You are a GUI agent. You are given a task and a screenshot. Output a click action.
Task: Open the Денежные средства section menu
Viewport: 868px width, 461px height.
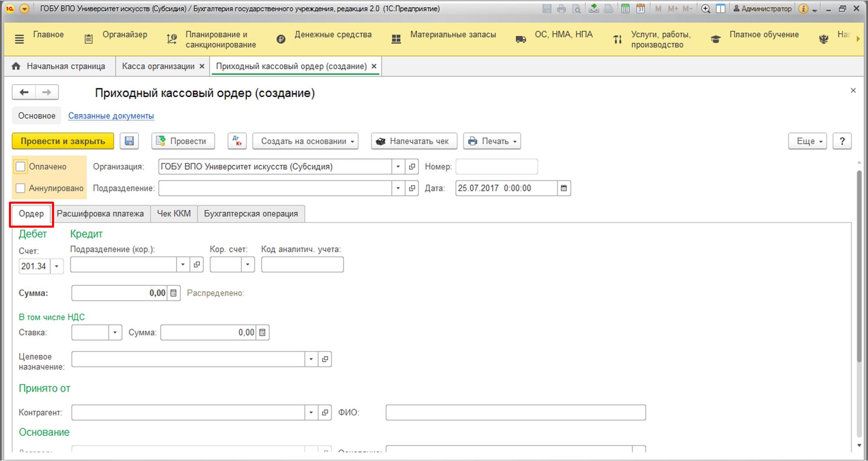click(332, 35)
